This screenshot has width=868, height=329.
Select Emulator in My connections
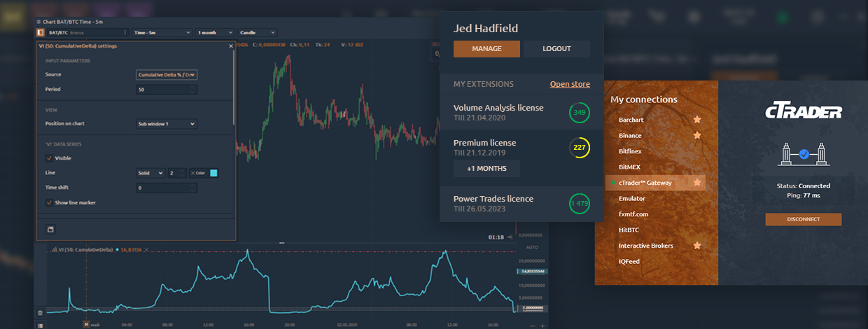[632, 199]
